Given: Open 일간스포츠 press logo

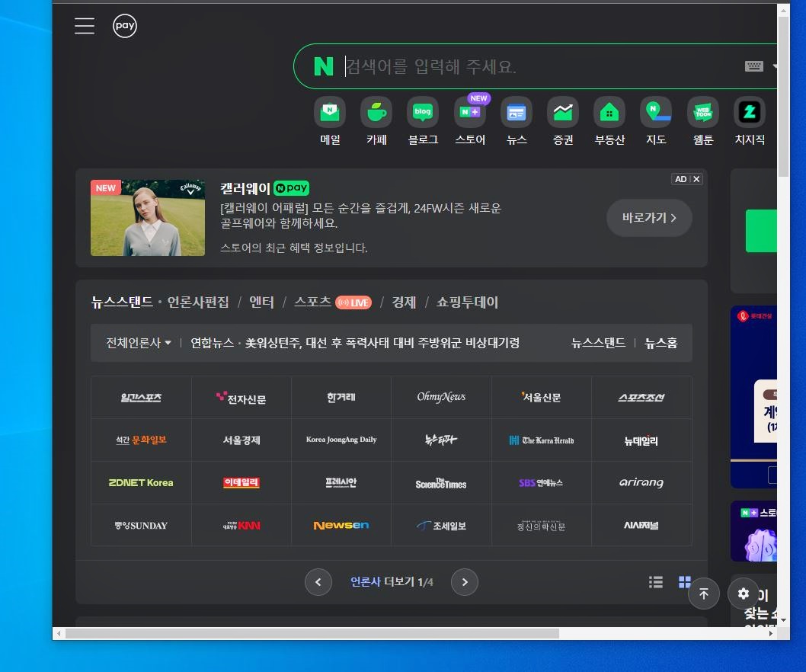Looking at the screenshot, I should [x=141, y=398].
